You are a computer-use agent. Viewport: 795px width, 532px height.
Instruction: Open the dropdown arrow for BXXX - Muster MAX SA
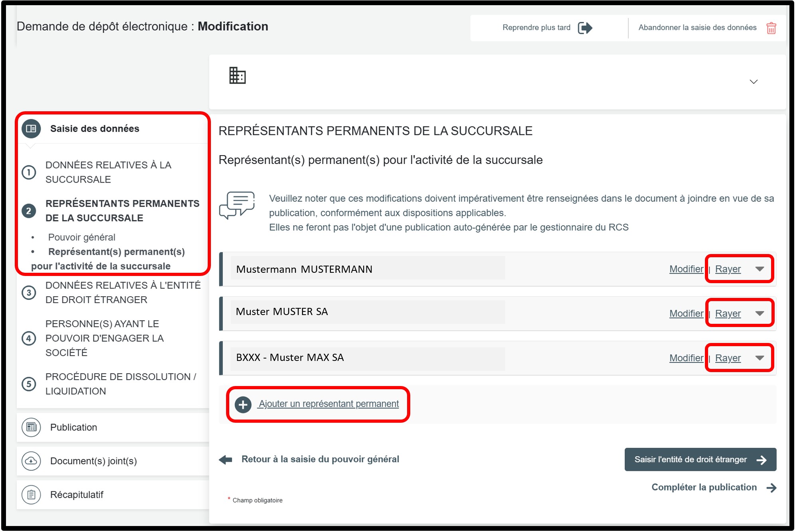tap(760, 358)
